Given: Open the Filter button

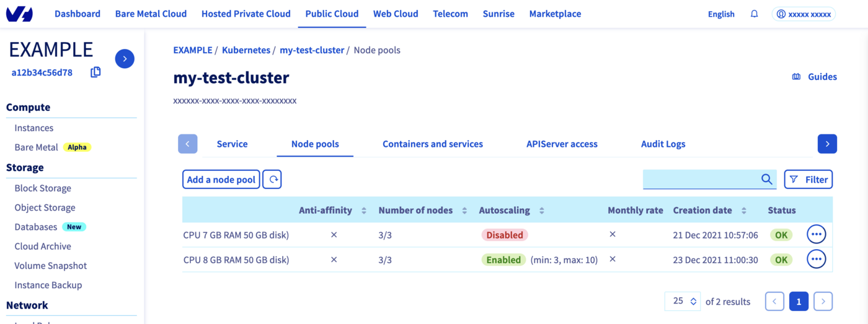Looking at the screenshot, I should pos(808,180).
